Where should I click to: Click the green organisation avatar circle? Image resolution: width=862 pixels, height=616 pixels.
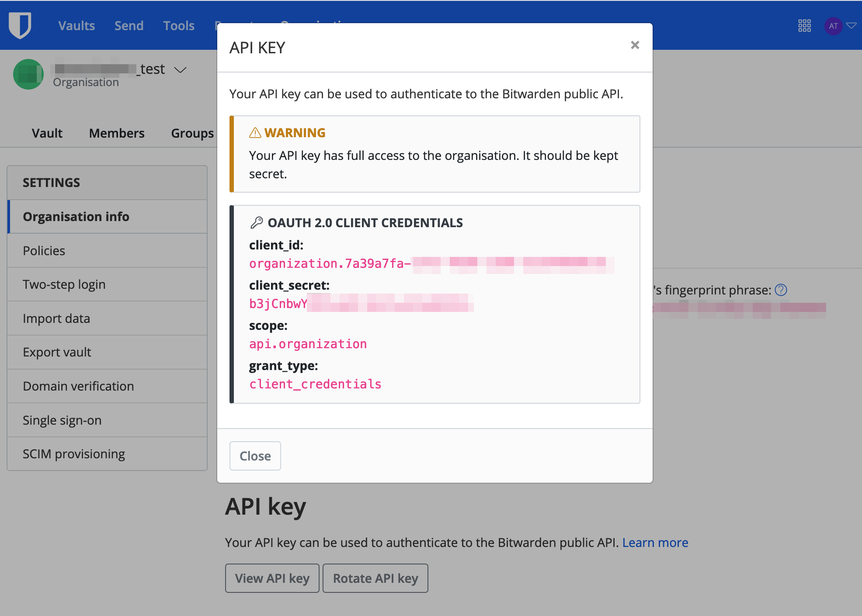[x=28, y=74]
